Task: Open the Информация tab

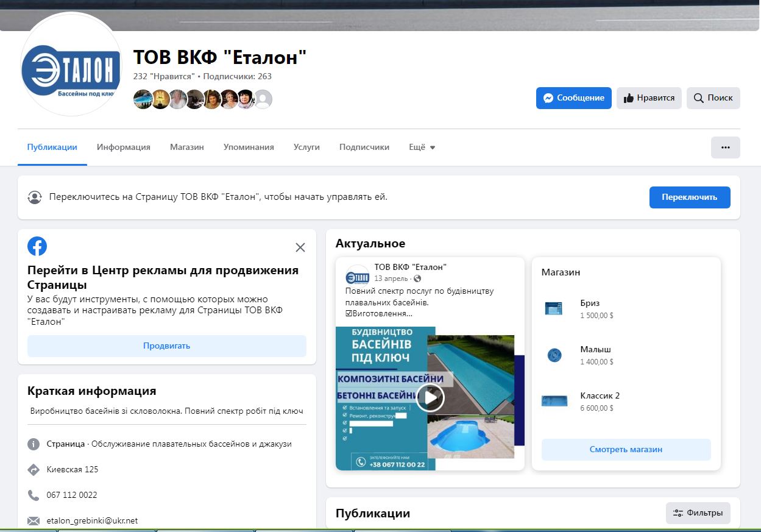Action: (124, 147)
